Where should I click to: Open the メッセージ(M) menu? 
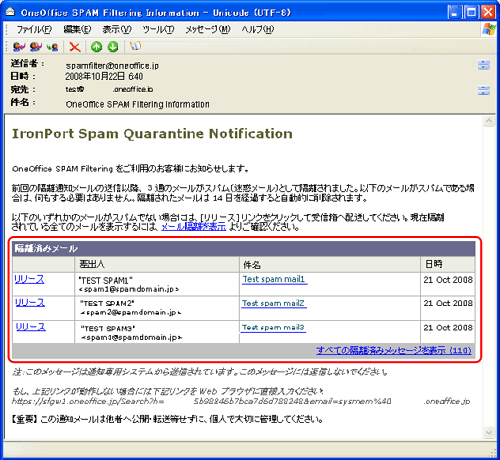pos(208,30)
